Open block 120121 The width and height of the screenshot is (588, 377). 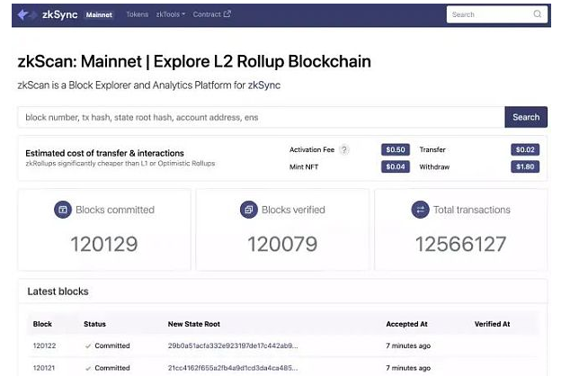tap(44, 368)
